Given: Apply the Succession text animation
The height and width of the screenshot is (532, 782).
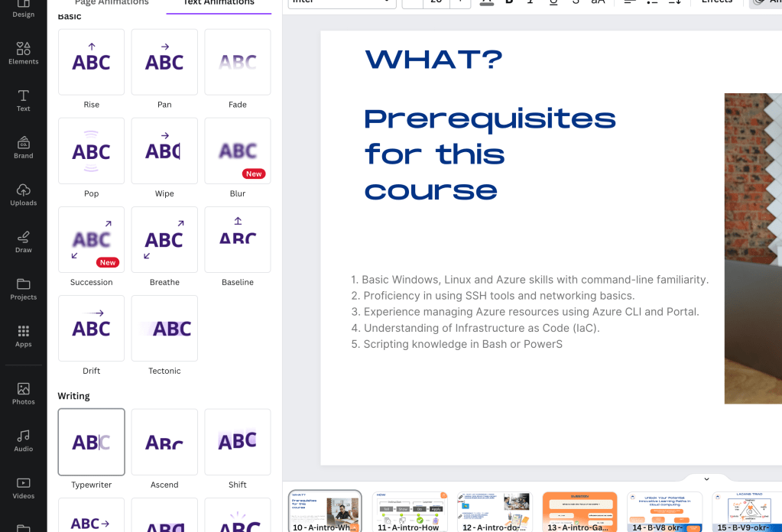Looking at the screenshot, I should (x=91, y=240).
